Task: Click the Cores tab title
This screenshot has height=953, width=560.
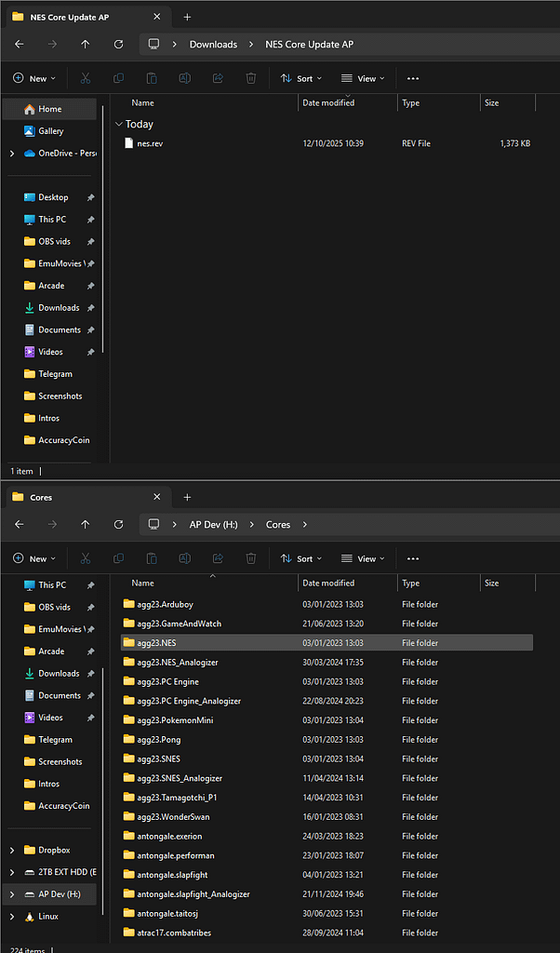Action: coord(41,497)
